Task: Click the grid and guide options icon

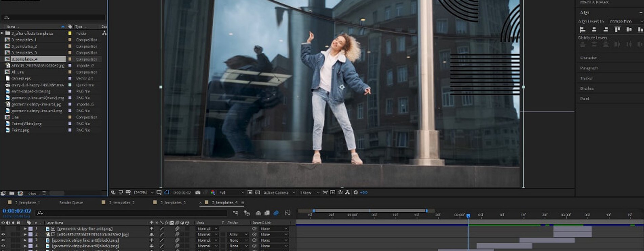Action: (159, 192)
